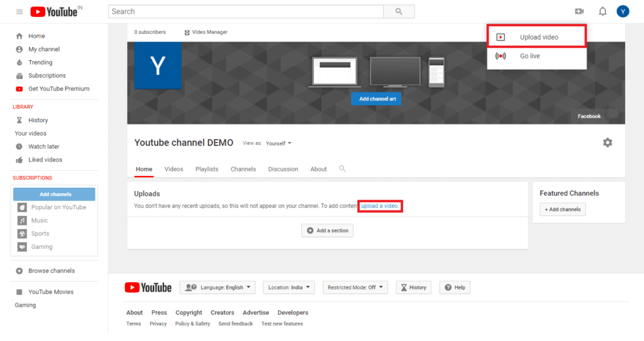Click the Test new features link
This screenshot has height=341, width=644.
pyautogui.click(x=282, y=324)
